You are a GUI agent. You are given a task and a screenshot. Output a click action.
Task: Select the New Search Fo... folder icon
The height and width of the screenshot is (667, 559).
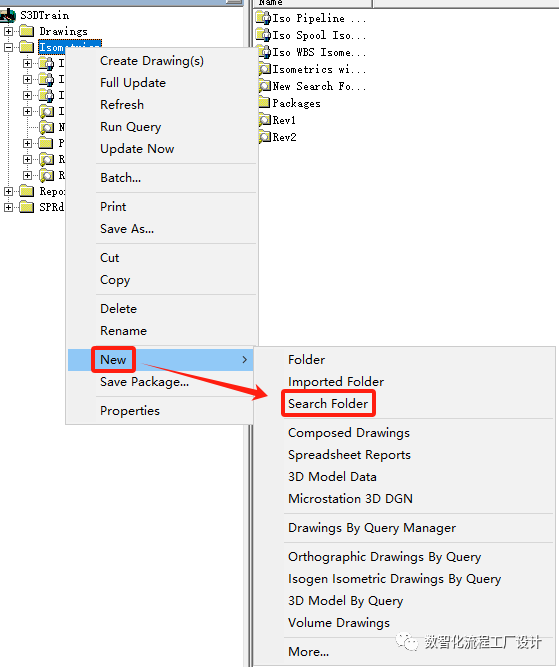point(264,86)
